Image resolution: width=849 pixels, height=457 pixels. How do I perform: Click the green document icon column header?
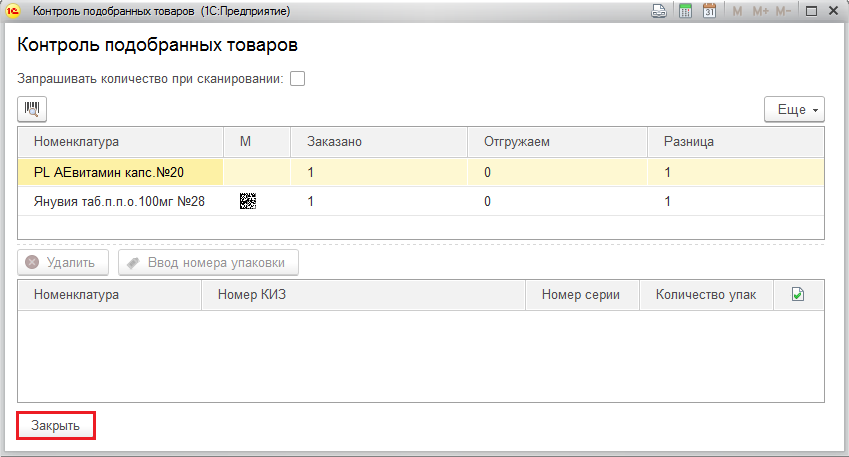(798, 294)
